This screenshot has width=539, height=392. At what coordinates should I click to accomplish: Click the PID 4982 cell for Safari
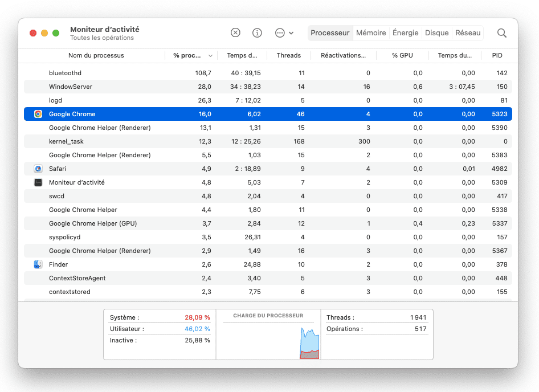coord(500,169)
